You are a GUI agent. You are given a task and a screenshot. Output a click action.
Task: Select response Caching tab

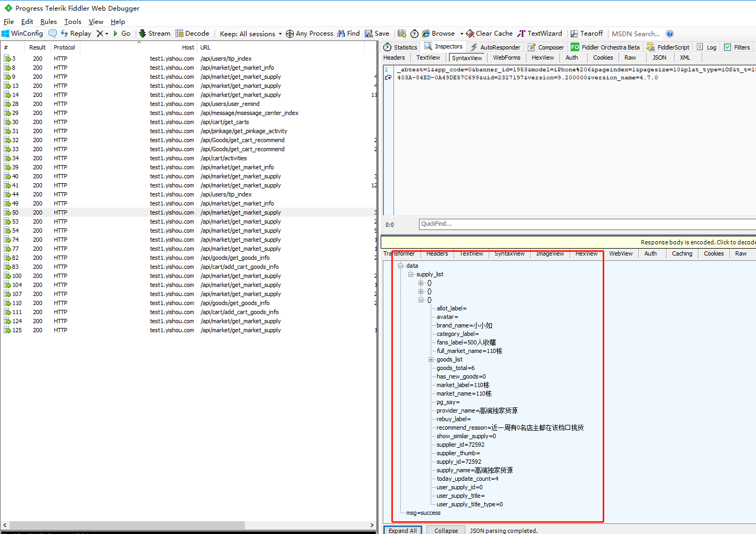pyautogui.click(x=682, y=254)
